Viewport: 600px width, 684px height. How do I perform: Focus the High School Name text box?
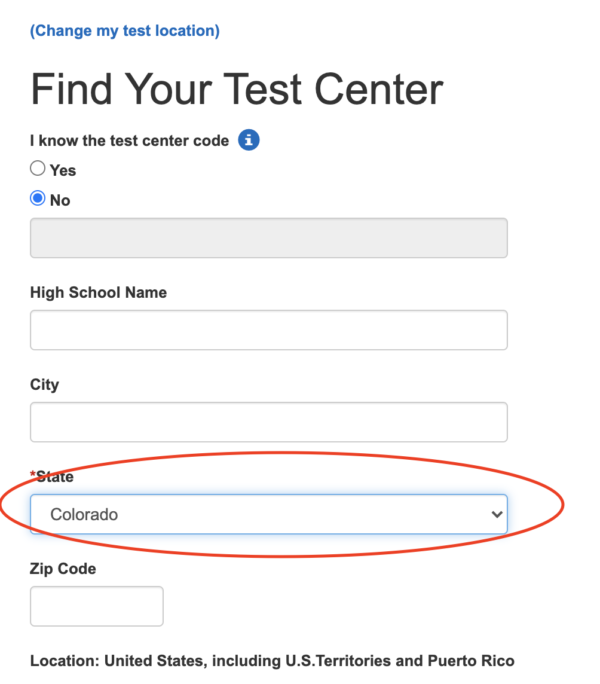269,330
